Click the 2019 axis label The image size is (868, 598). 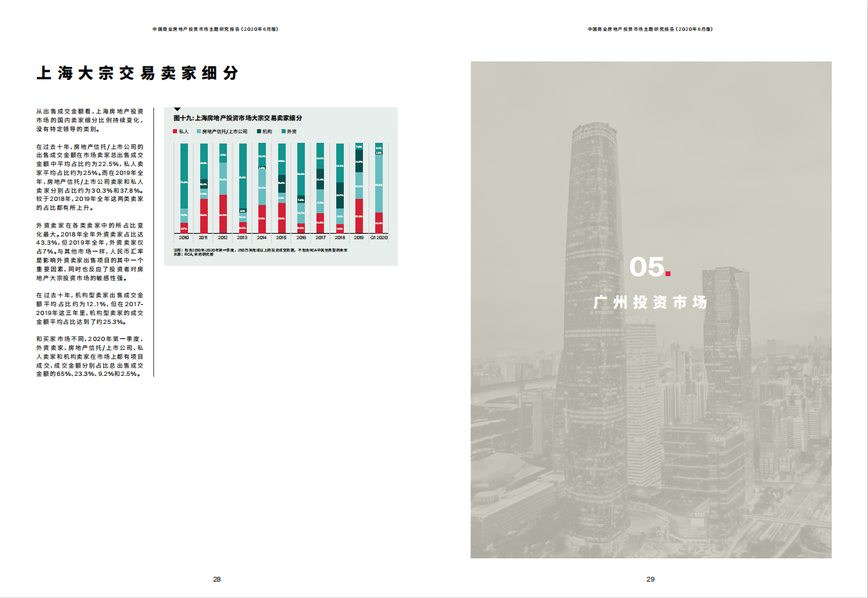(359, 237)
